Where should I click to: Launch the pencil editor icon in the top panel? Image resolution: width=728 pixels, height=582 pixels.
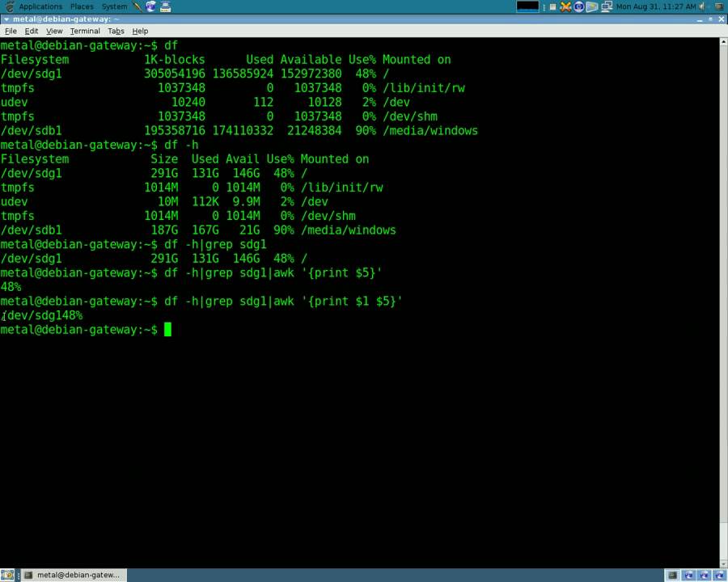pos(138,6)
